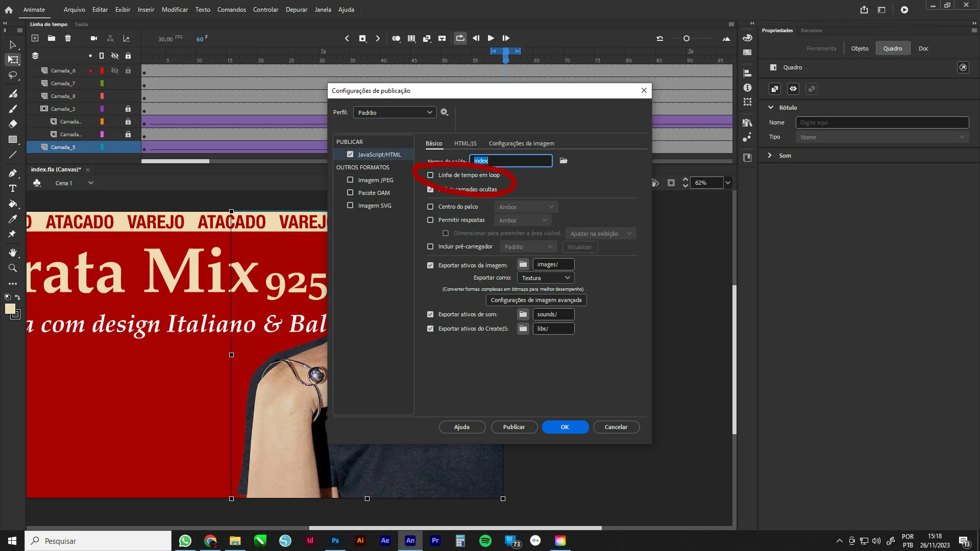Click the fill color swatch

(x=10, y=309)
